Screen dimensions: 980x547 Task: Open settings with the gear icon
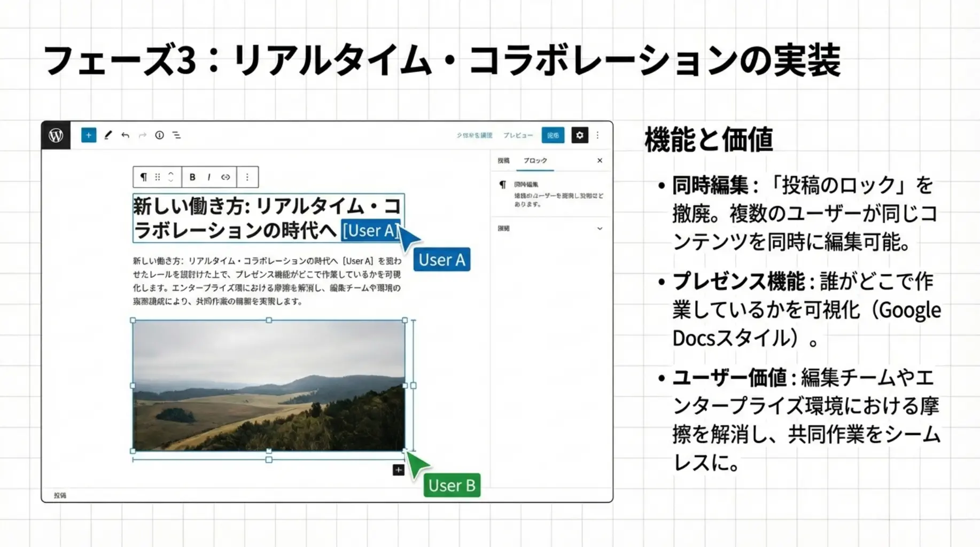580,135
